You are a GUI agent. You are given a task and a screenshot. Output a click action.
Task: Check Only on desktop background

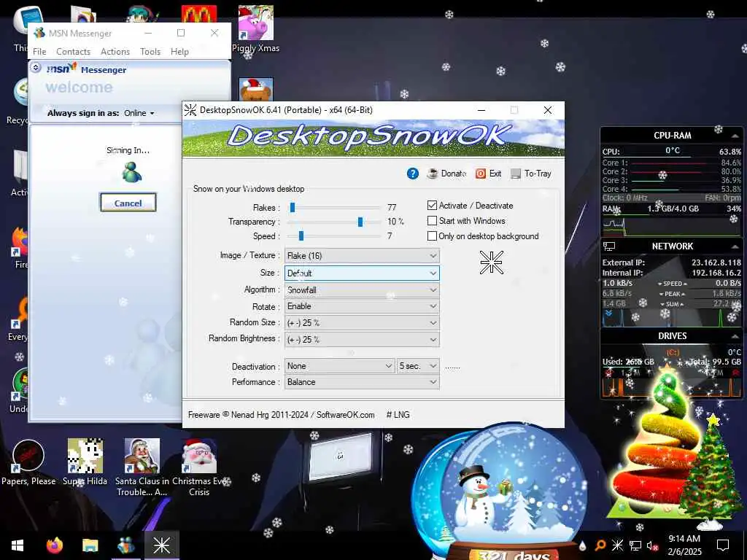[x=432, y=236]
